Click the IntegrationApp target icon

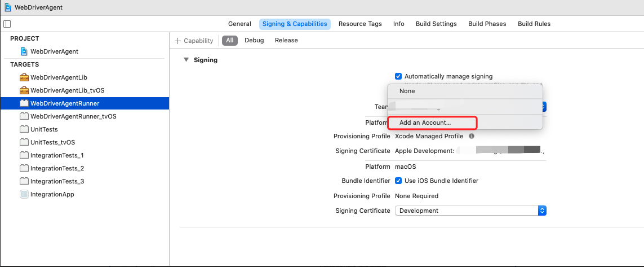24,194
